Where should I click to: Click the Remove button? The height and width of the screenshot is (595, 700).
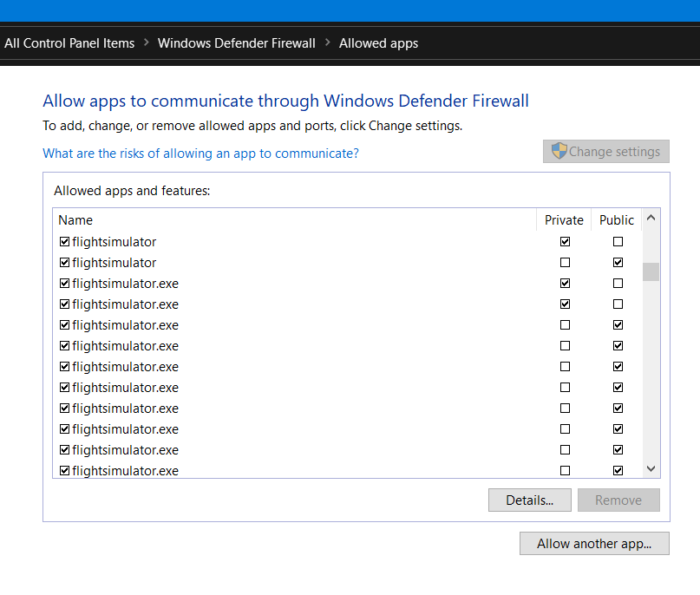[618, 500]
